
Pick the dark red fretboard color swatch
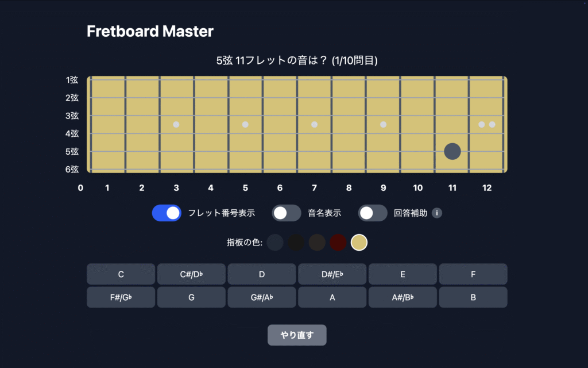pyautogui.click(x=338, y=243)
